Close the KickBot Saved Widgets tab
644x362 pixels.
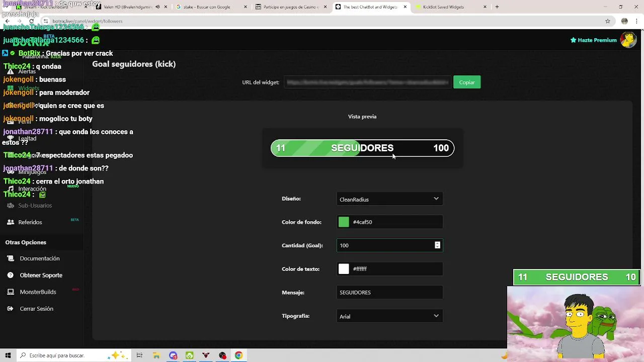[485, 7]
